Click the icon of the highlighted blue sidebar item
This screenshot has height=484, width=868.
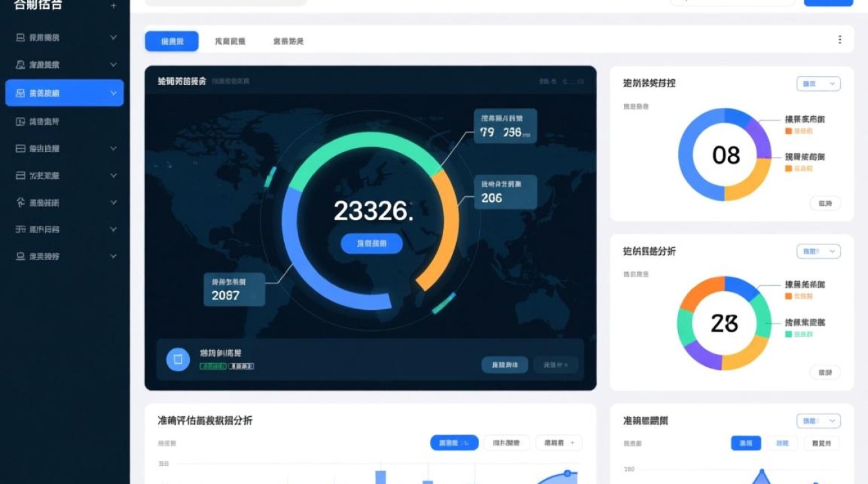21,94
